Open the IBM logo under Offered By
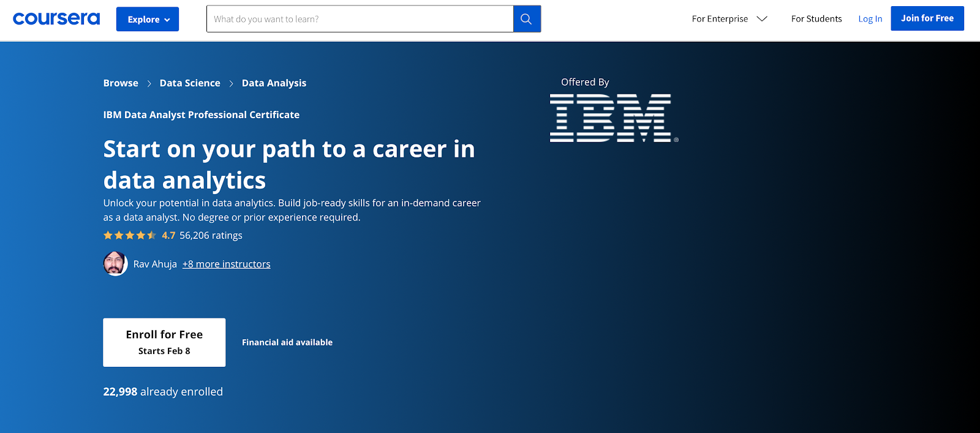The height and width of the screenshot is (433, 980). tap(614, 118)
